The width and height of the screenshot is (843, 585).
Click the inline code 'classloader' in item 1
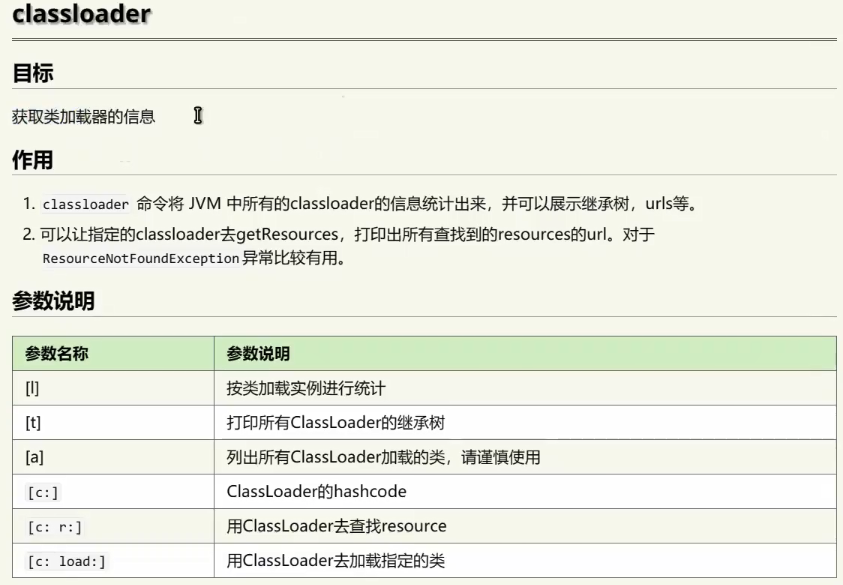pos(86,204)
